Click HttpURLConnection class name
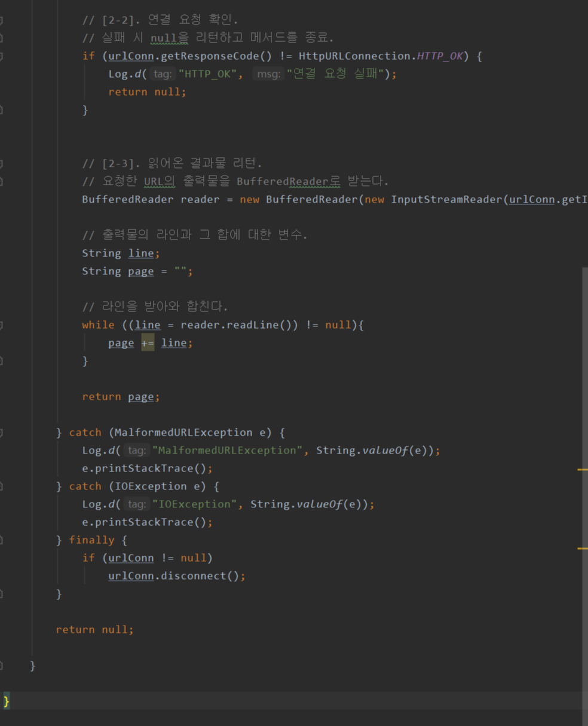Viewport: 588px width, 726px height. pyautogui.click(x=354, y=56)
